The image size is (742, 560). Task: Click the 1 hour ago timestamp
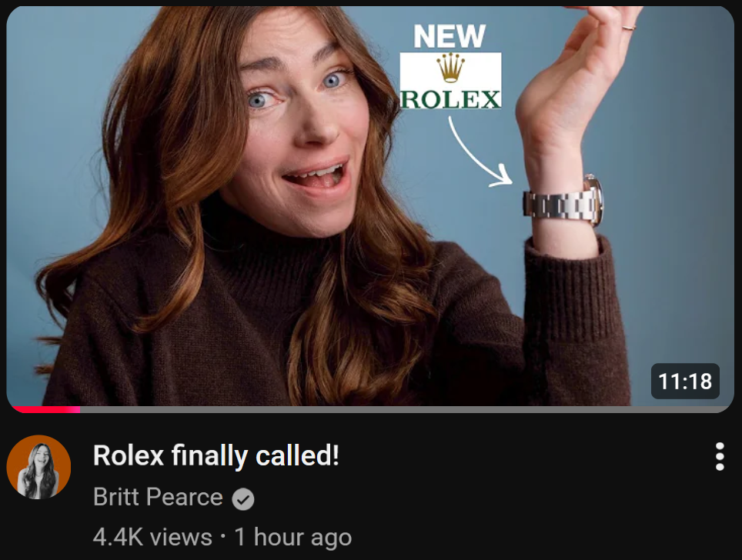click(x=293, y=537)
